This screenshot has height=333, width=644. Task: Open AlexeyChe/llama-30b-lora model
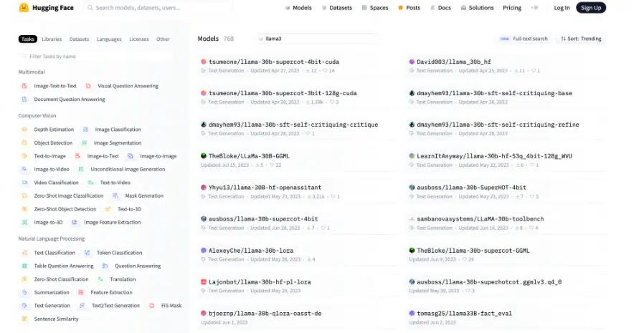pyautogui.click(x=251, y=251)
